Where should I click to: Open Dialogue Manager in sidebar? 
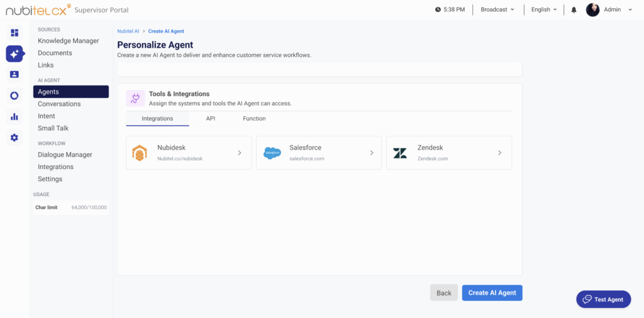(65, 155)
